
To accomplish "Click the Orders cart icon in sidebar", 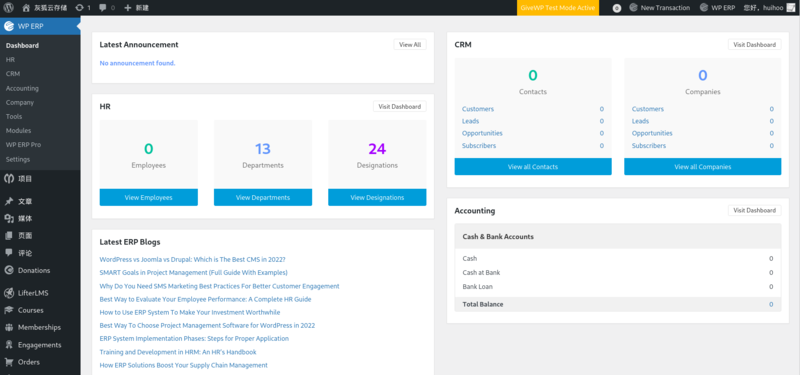I will 9,362.
